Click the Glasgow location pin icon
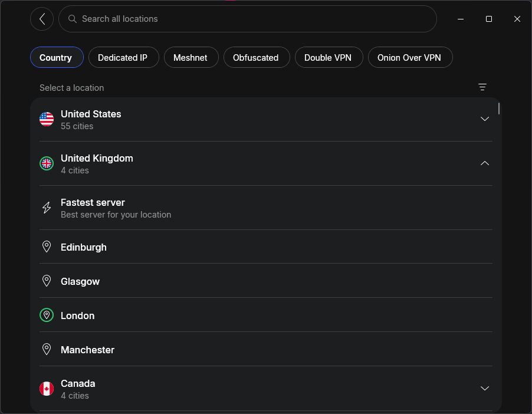Viewport: 532px width, 414px height. [x=47, y=281]
